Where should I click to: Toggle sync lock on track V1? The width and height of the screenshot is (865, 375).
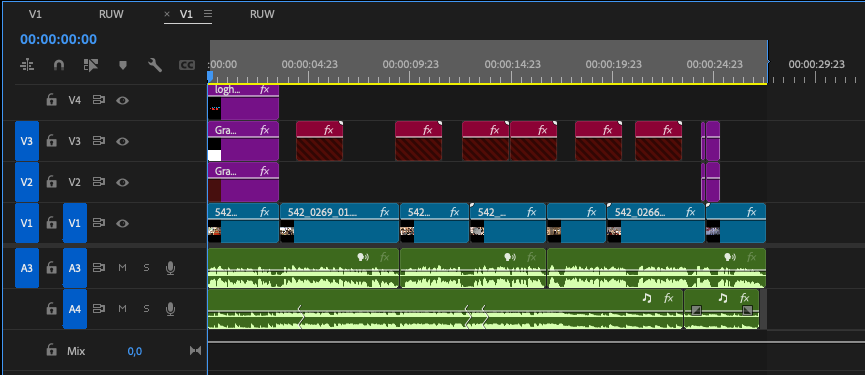pos(99,223)
